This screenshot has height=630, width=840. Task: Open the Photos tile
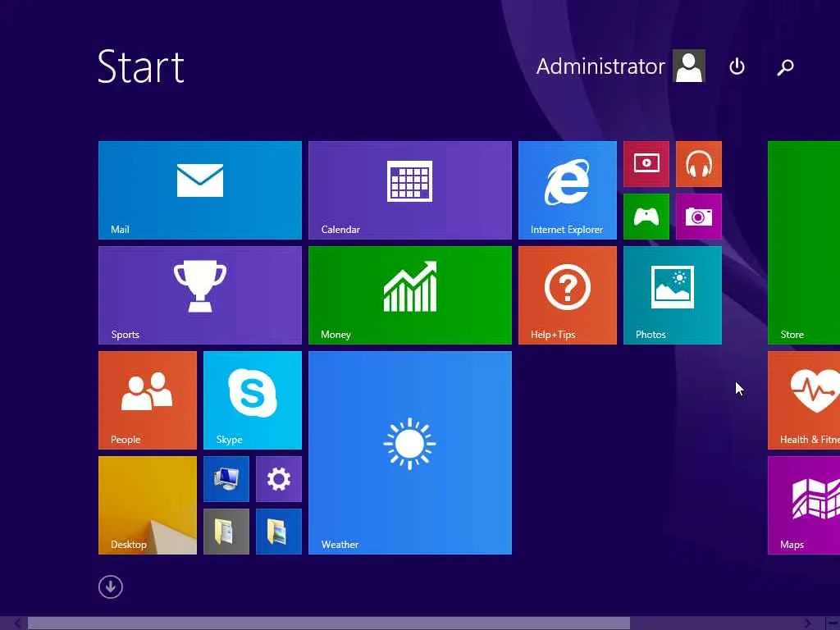673,295
